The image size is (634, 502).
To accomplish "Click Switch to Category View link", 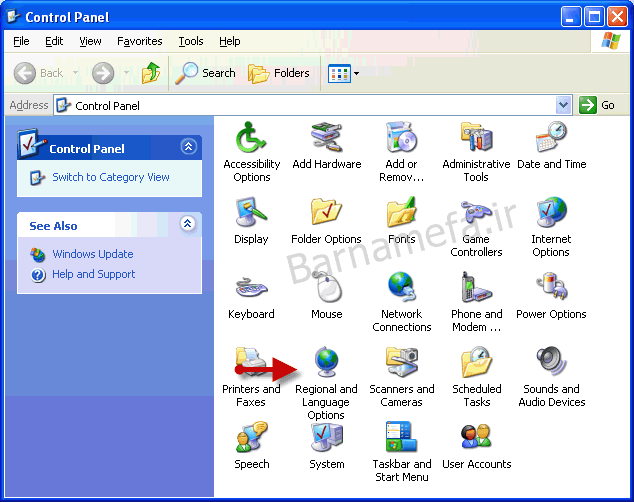I will point(110,177).
